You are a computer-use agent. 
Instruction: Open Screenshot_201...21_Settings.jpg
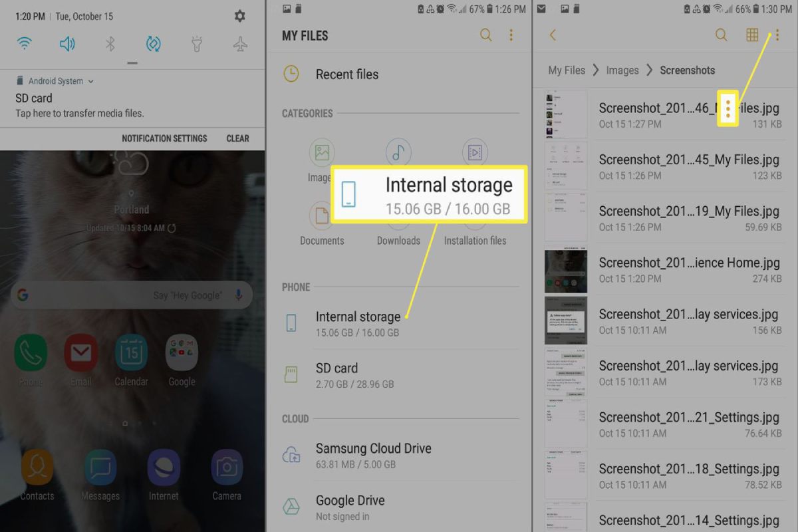pos(665,424)
